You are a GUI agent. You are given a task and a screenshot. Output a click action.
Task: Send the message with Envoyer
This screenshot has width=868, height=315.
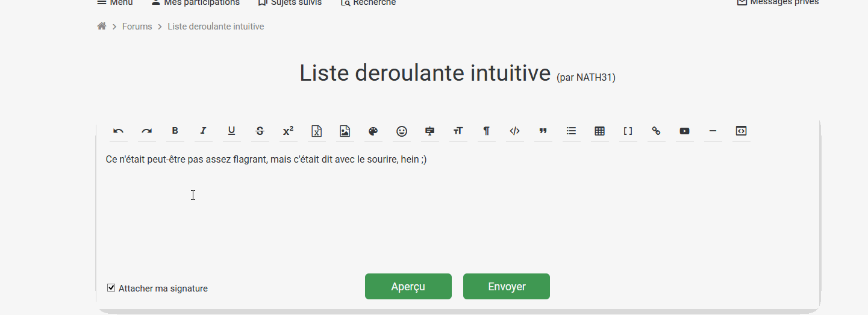click(x=506, y=287)
